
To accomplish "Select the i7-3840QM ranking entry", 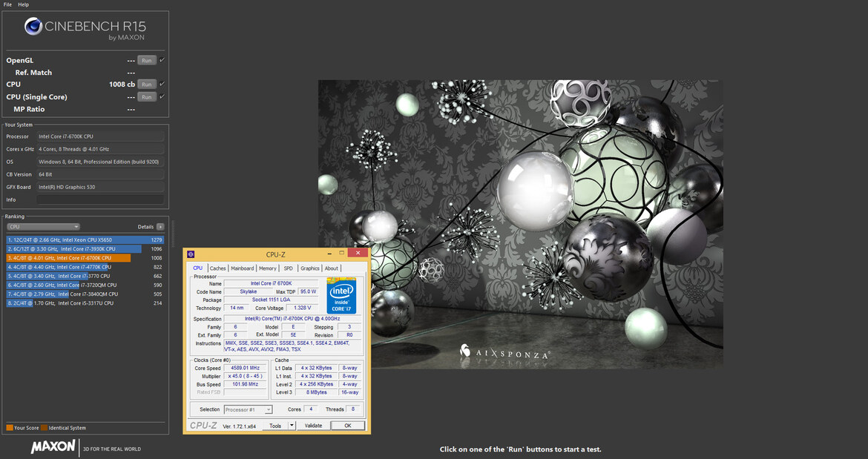I will 85,294.
